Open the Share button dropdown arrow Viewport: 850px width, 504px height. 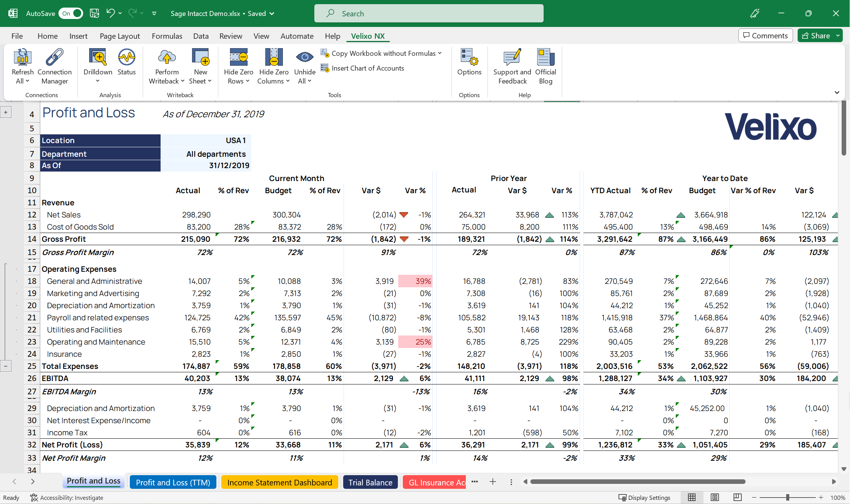pyautogui.click(x=838, y=35)
